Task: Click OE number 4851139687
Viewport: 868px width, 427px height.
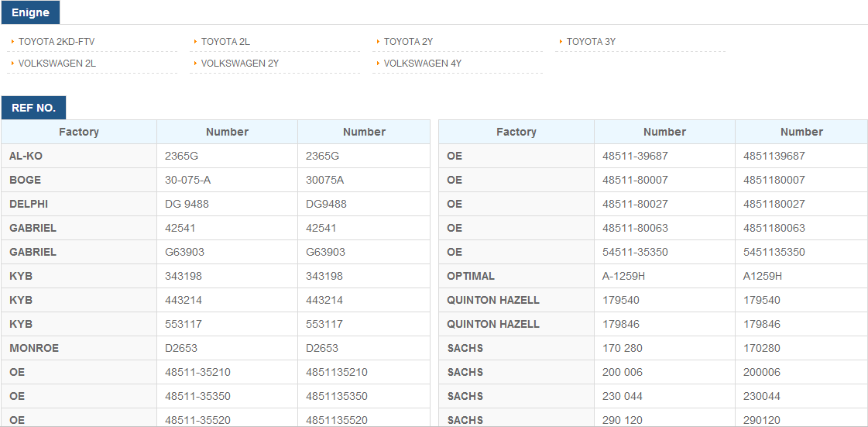Action: 774,157
